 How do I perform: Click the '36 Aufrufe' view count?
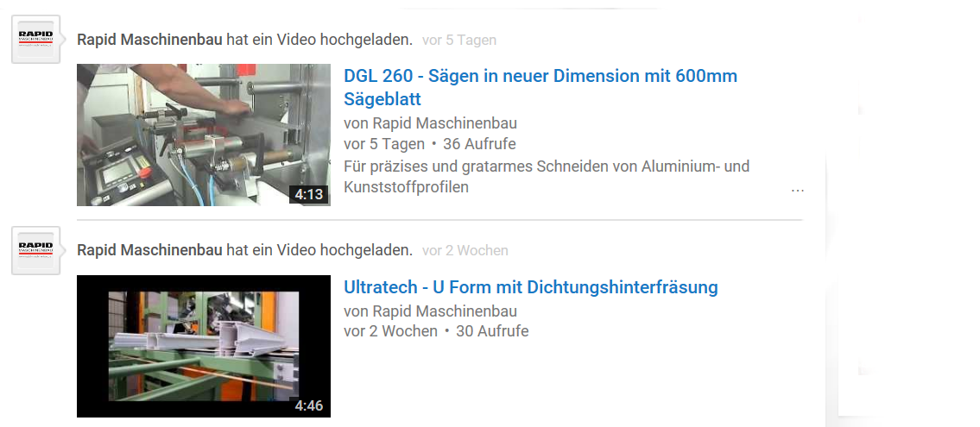479,144
